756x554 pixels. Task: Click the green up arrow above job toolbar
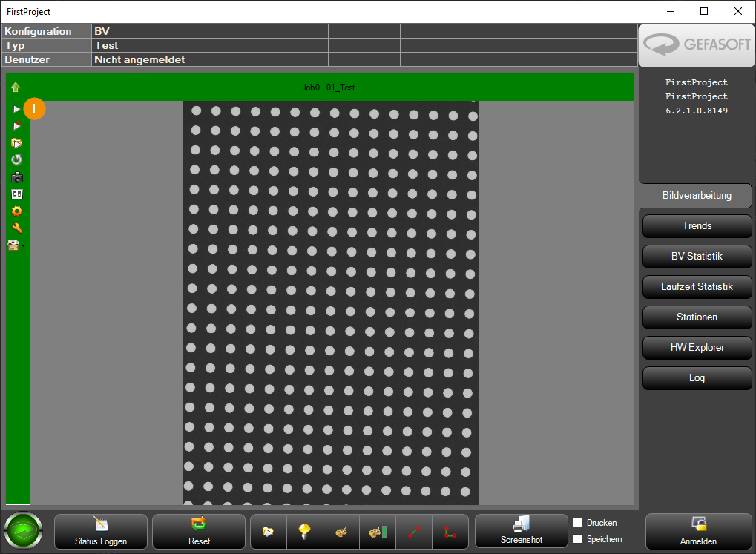(16, 87)
